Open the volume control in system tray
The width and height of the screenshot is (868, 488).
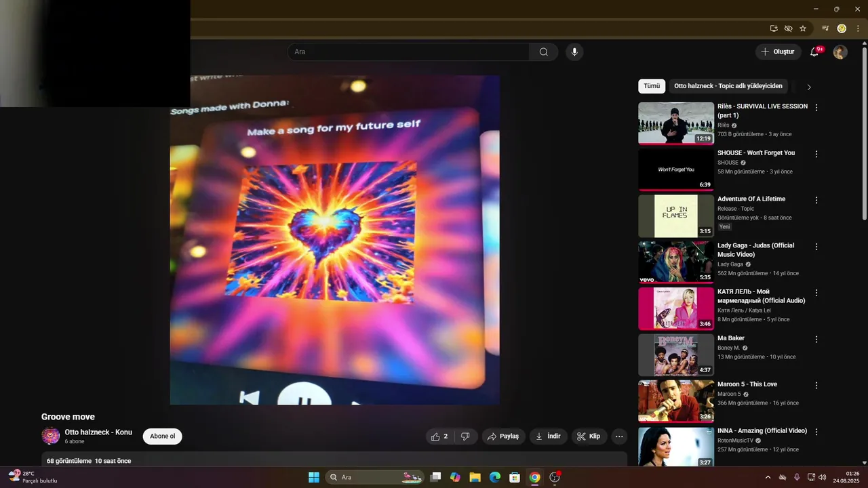[x=823, y=477]
